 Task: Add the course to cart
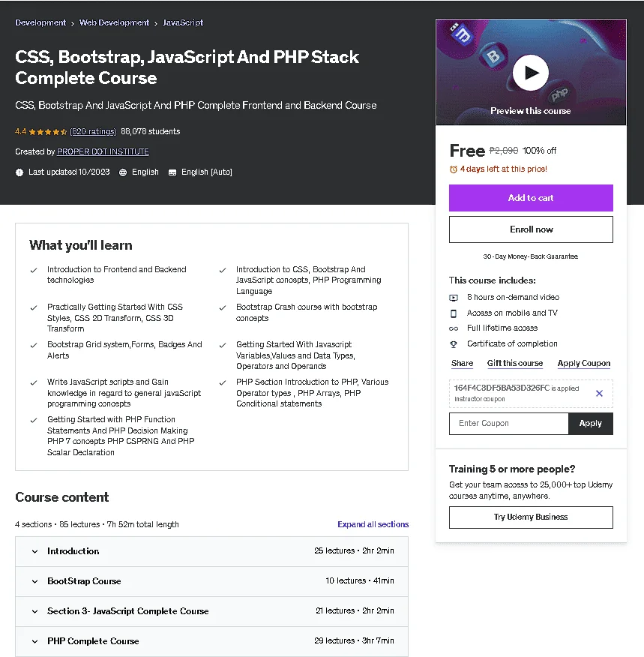[x=531, y=198]
